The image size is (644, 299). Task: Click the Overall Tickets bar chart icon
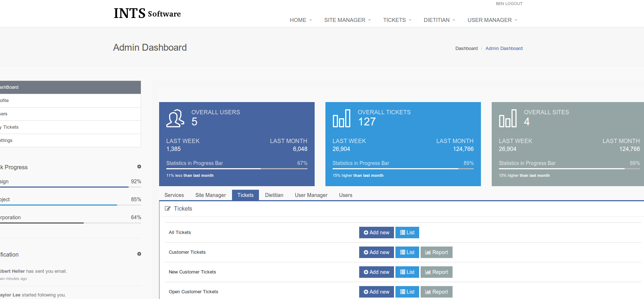341,119
